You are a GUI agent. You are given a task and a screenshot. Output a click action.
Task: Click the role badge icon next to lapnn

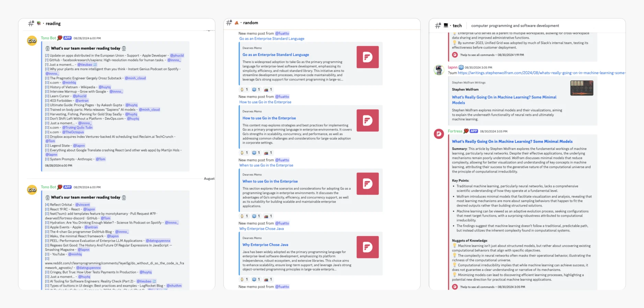click(x=461, y=67)
